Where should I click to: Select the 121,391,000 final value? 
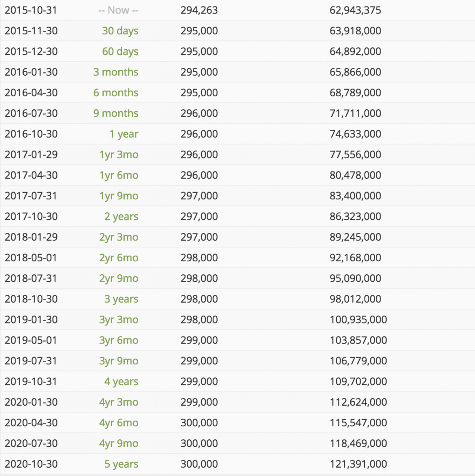tap(358, 464)
